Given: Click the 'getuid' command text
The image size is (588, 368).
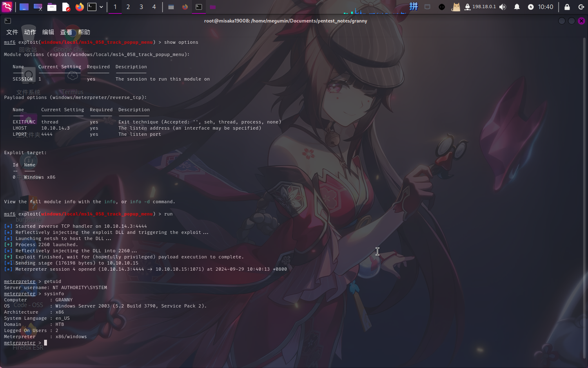Looking at the screenshot, I should pos(53,281).
